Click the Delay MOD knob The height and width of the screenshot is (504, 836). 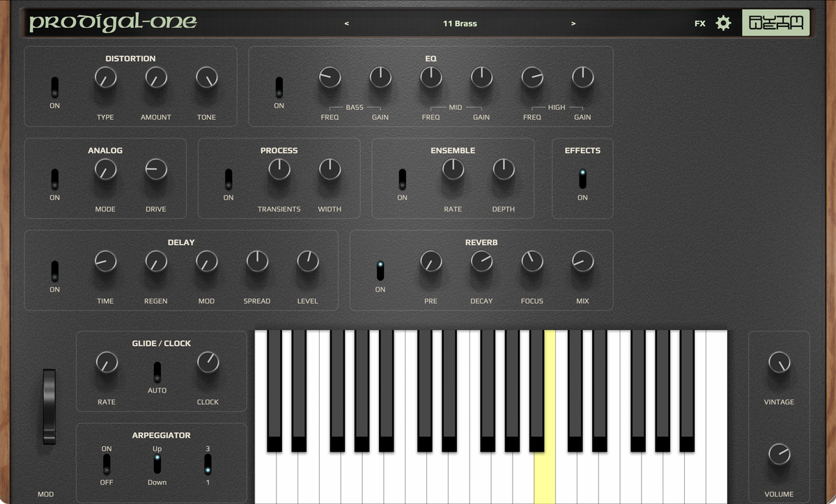coord(206,261)
